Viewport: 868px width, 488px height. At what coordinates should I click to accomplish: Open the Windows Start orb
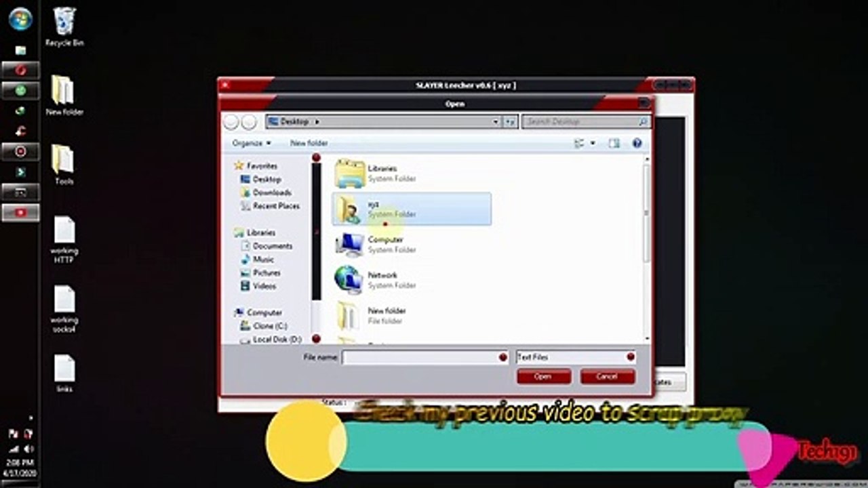pos(20,18)
